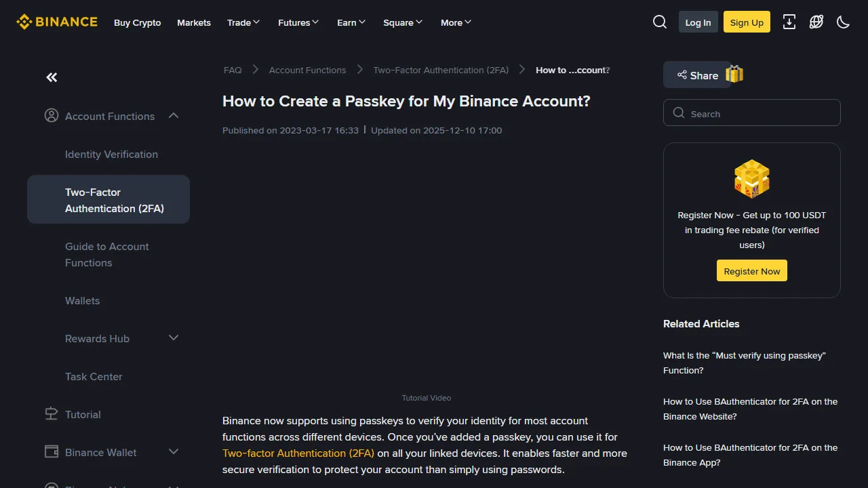Go to Buy Crypto
Screen dimensions: 868x488
click(x=138, y=22)
